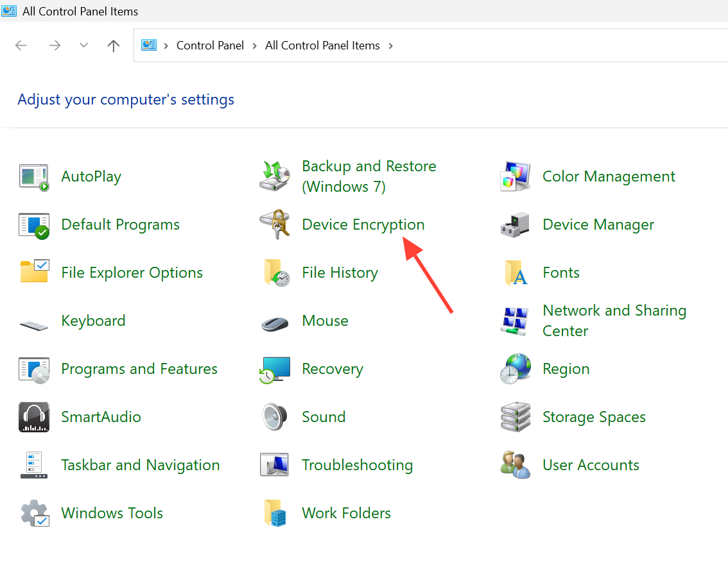Open the Recovery link
The image size is (728, 576).
click(x=333, y=369)
